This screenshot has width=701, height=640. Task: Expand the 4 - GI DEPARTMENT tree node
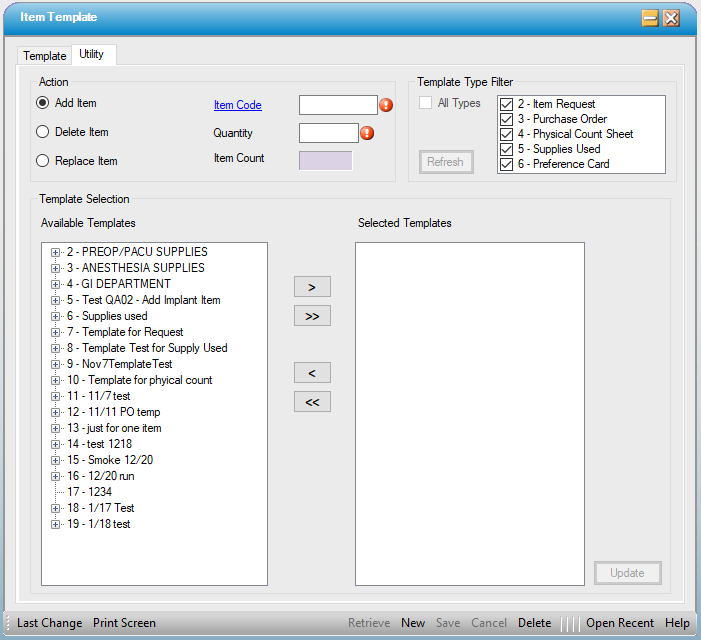coord(56,284)
